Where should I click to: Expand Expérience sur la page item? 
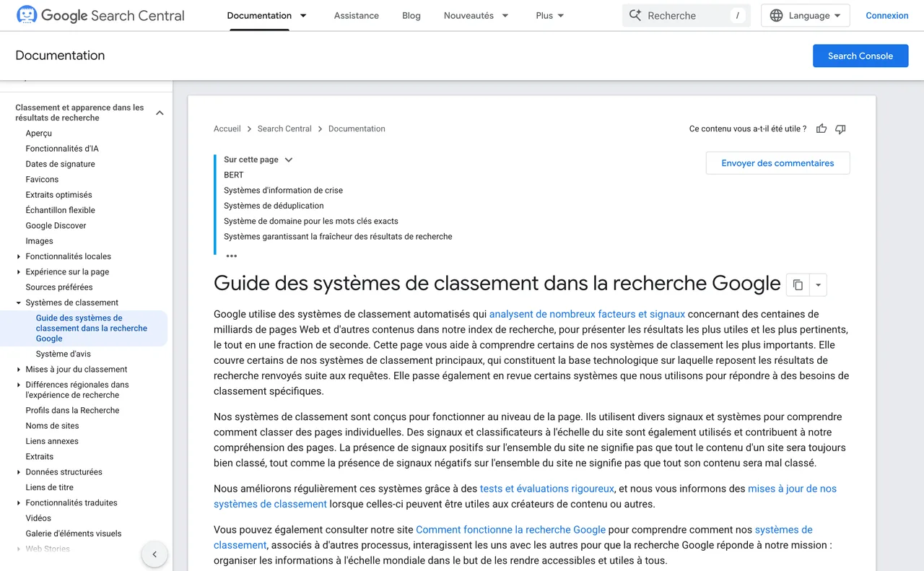[19, 271]
